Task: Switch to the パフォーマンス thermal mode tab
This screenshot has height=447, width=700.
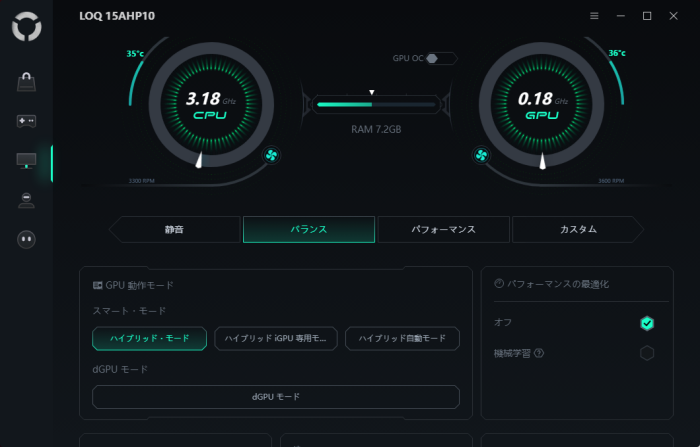Action: pyautogui.click(x=444, y=230)
